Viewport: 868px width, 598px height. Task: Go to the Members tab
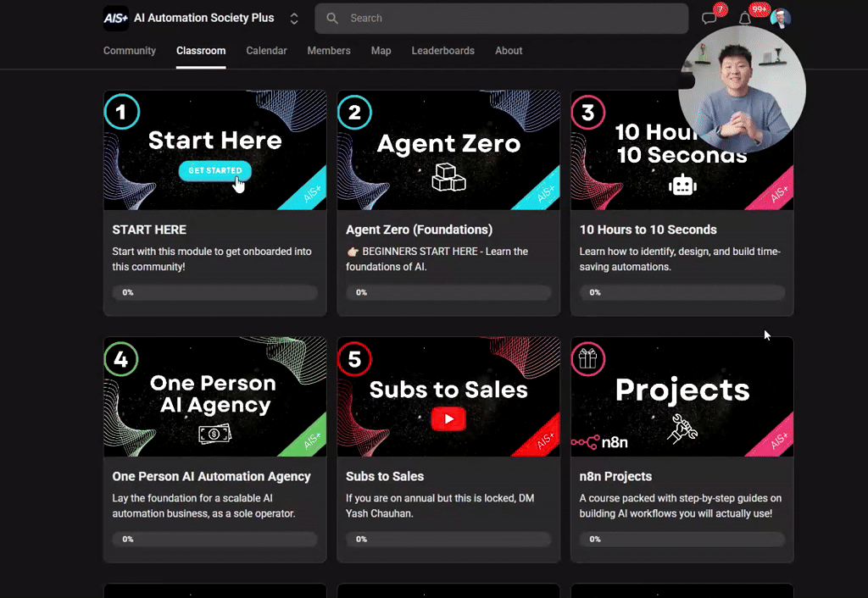329,51
